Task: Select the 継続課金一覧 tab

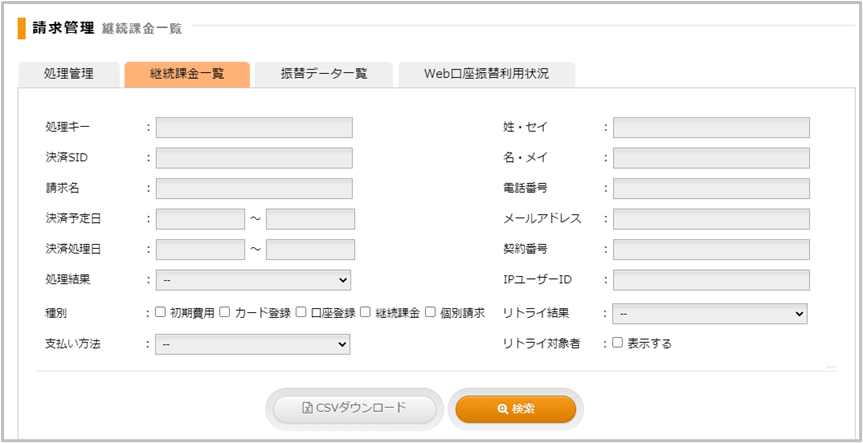Action: [187, 74]
